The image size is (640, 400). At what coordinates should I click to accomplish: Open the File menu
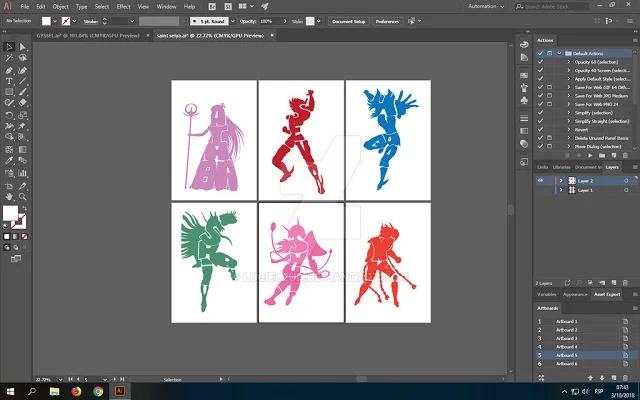tap(24, 7)
